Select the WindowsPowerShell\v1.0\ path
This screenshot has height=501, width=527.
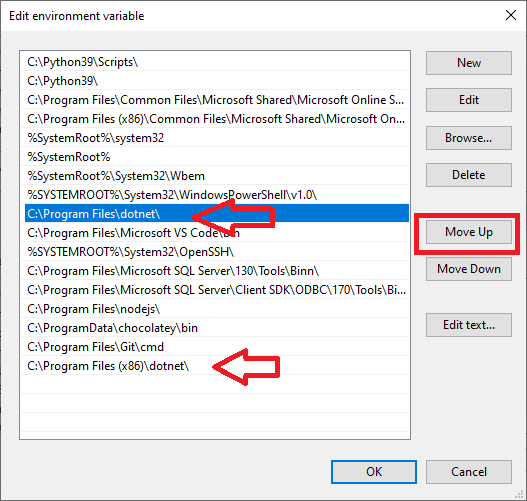tap(215, 195)
